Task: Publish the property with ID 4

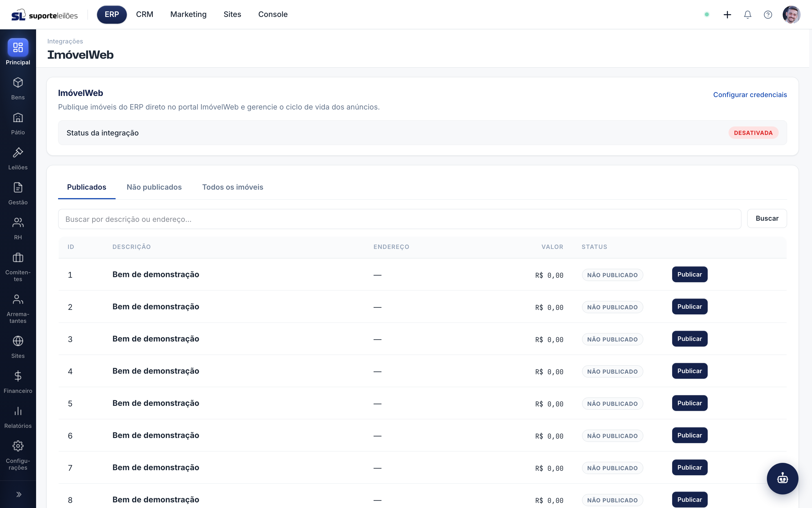Action: tap(690, 371)
